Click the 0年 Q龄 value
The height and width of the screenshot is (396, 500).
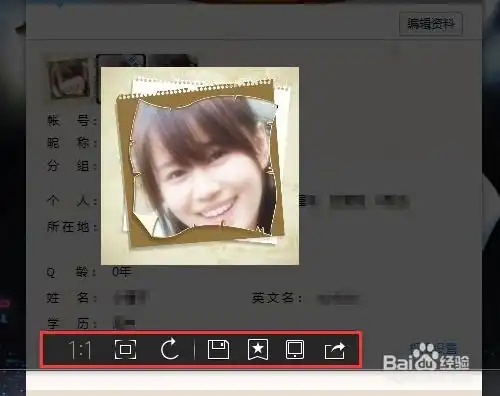[121, 272]
